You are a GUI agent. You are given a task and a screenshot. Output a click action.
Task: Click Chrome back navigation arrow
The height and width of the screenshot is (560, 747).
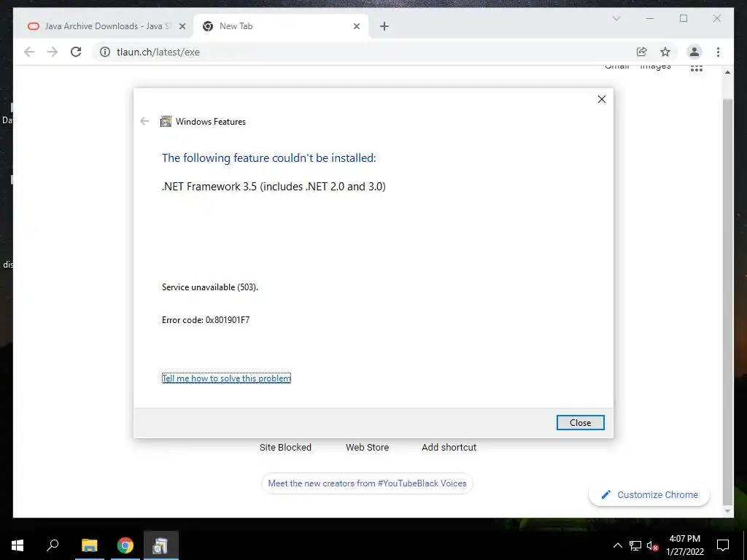point(29,52)
